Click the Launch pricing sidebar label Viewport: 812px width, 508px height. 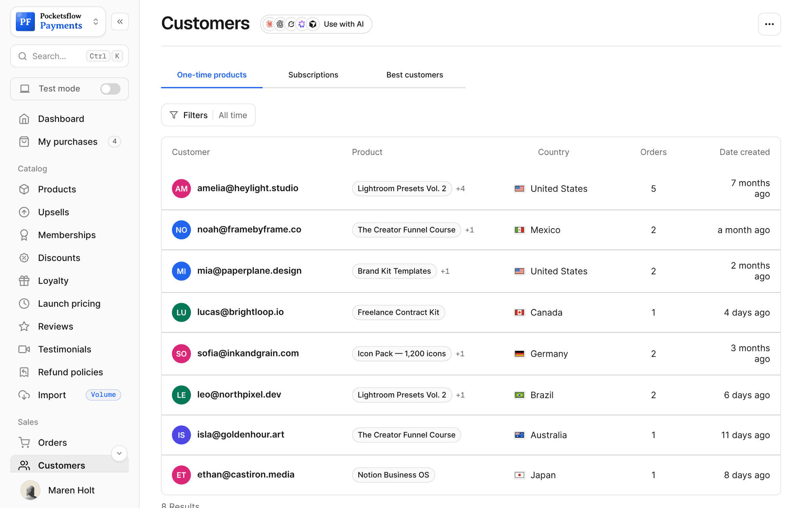[x=69, y=304]
